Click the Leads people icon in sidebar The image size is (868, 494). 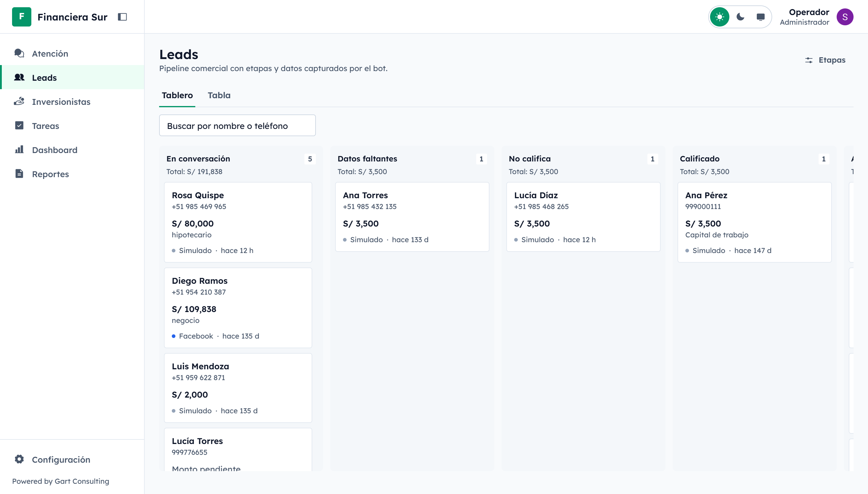coord(19,77)
